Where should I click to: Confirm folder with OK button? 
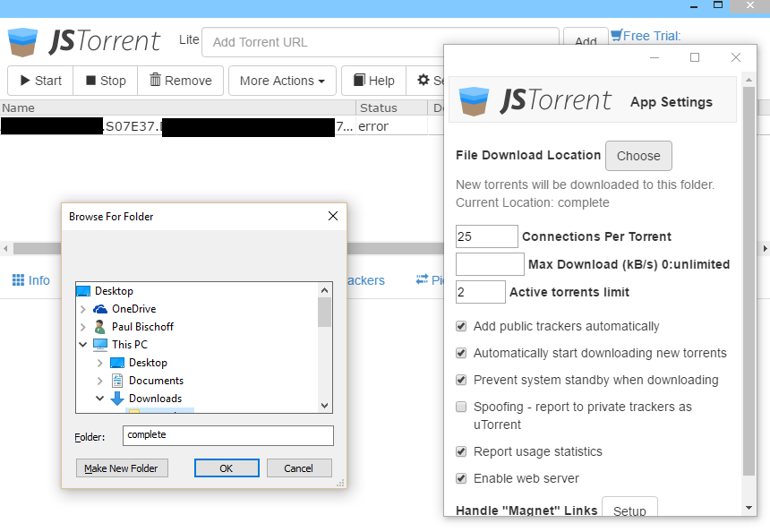coord(227,468)
